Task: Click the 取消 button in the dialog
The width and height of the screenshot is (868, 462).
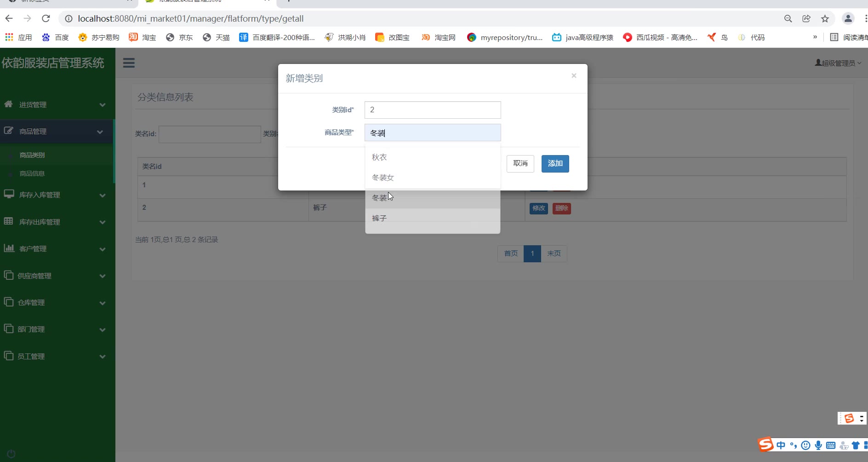Action: point(520,164)
